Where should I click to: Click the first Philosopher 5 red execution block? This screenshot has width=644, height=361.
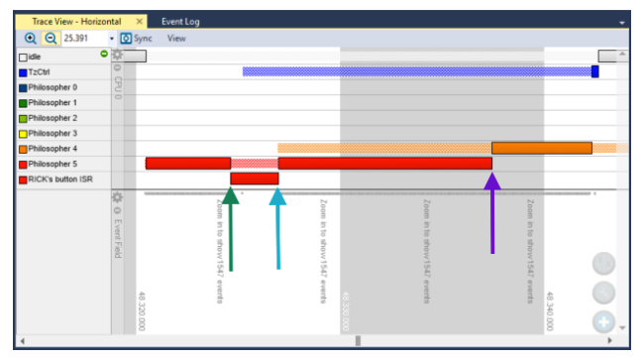(x=188, y=164)
